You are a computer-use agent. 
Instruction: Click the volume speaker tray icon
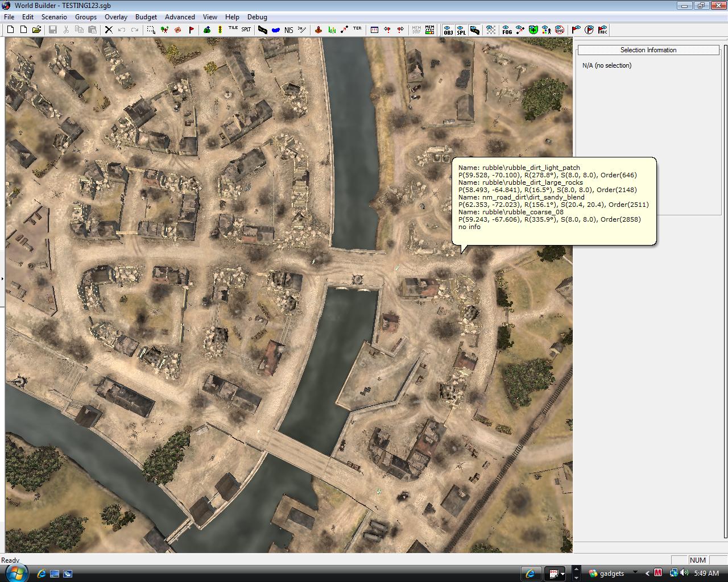[684, 573]
